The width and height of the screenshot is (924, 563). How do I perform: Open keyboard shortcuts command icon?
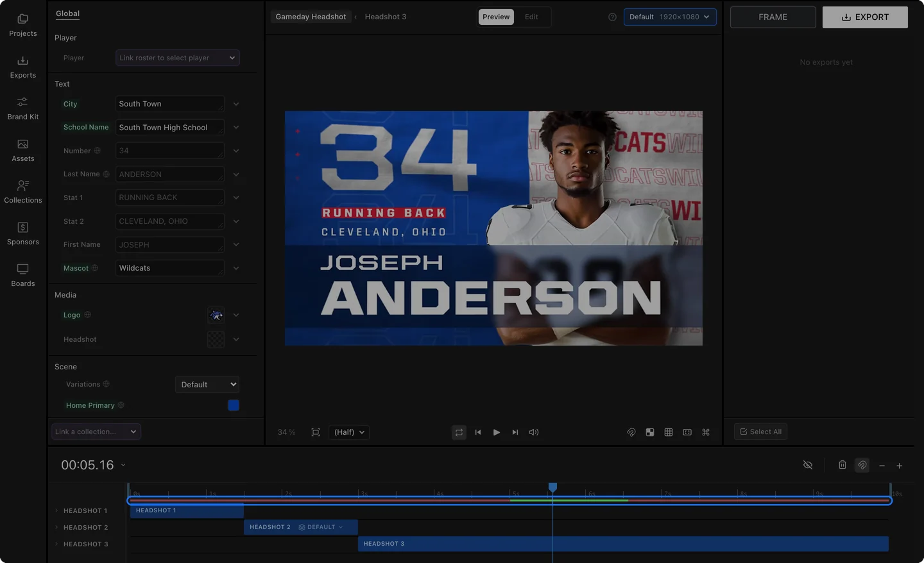(x=706, y=432)
